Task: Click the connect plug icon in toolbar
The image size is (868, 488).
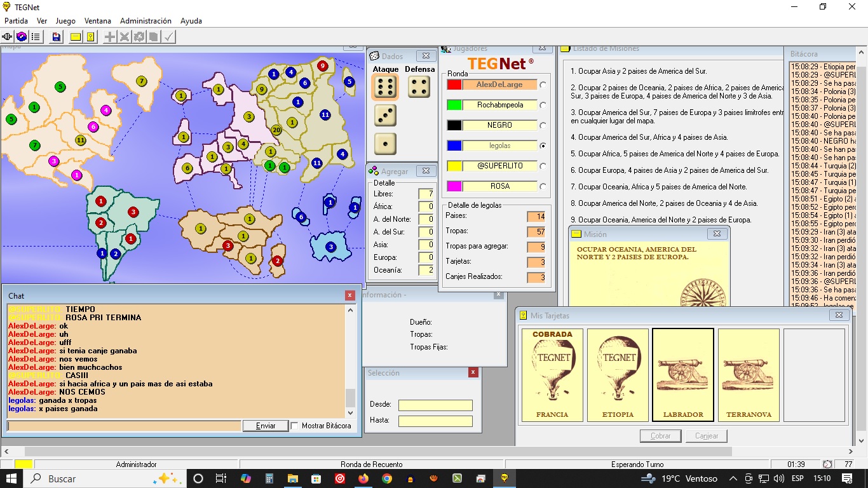Action: [8, 37]
